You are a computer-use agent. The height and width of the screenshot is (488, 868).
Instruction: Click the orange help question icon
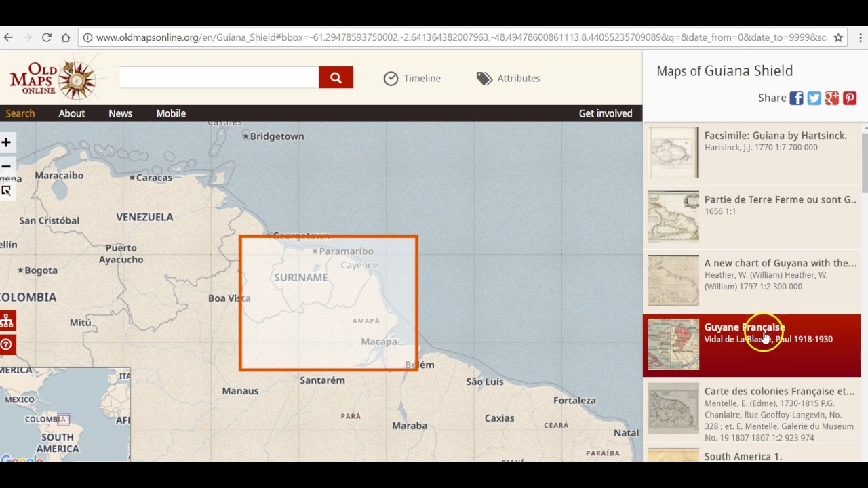(7, 344)
